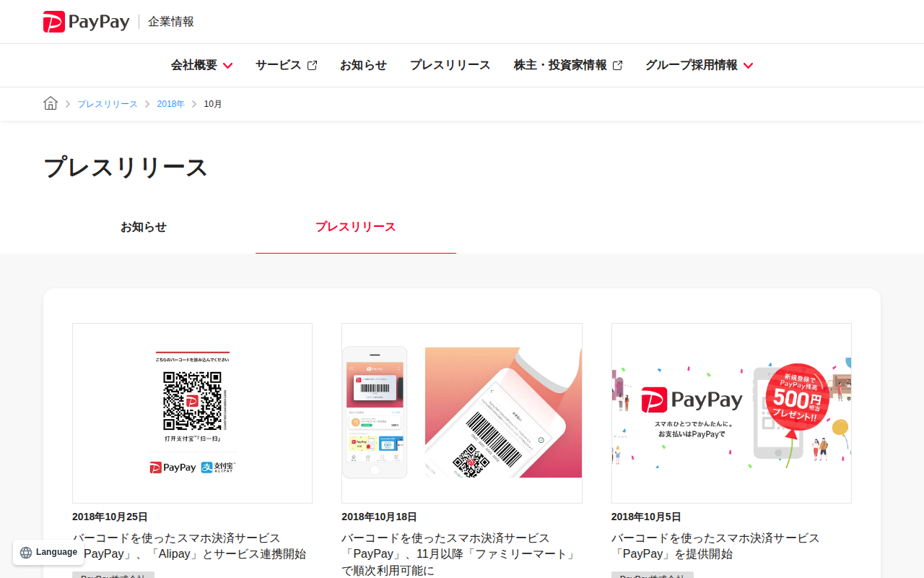Screen dimensions: 924x578
Task: Open the FamilyMart smartphone barcode thumbnail
Action: point(462,413)
